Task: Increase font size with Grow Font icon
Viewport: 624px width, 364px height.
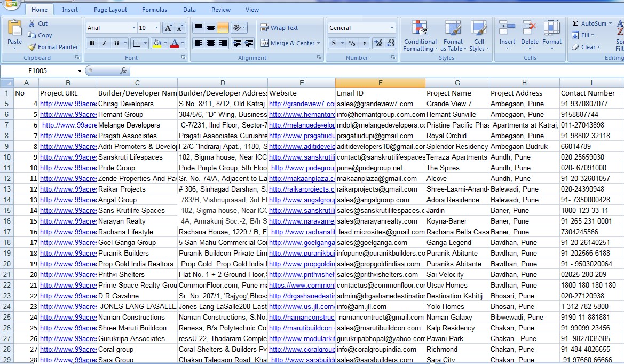Action: 168,28
